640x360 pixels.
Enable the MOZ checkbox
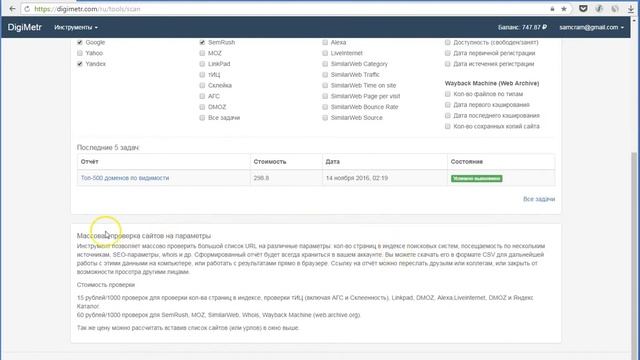coord(202,53)
